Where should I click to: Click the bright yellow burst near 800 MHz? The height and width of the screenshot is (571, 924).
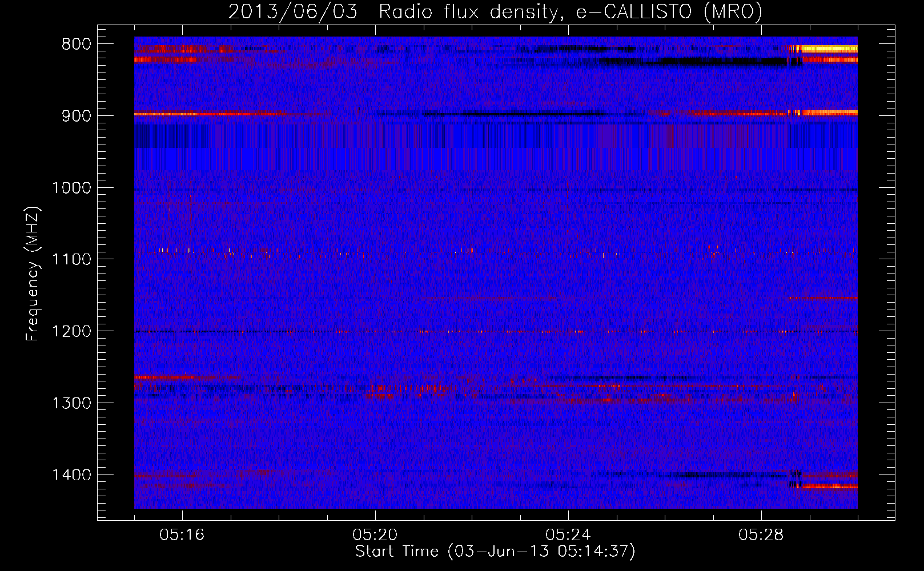click(829, 49)
